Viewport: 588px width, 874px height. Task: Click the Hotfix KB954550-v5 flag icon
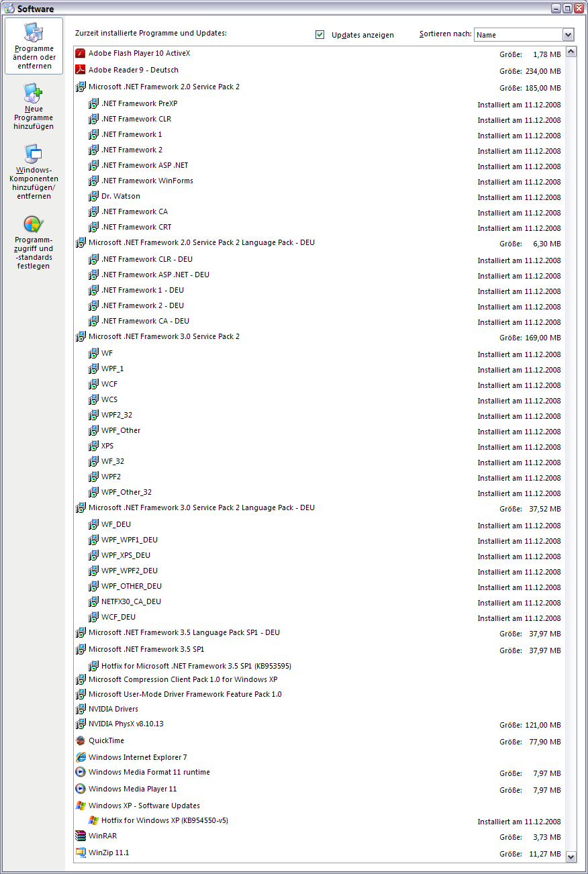(93, 820)
